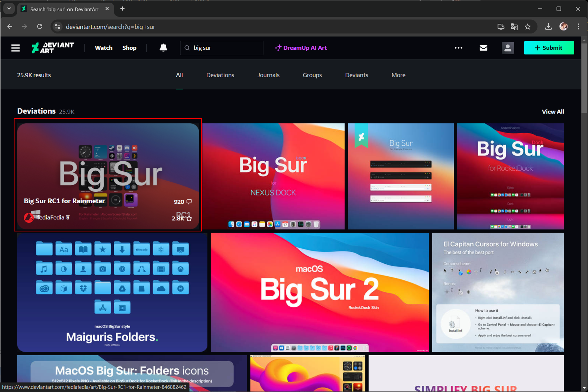Open Chrome profile avatar
Screen dimensions: 588x392
[564, 26]
